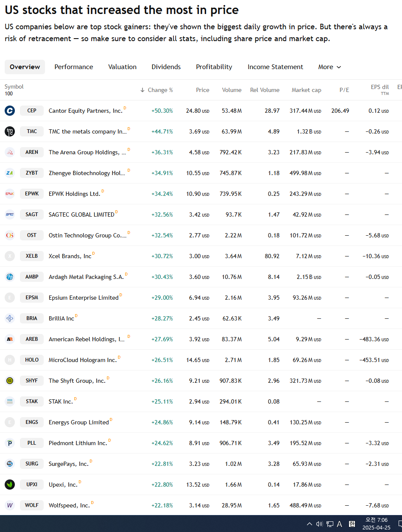
Task: Click the Korean language input indicator
Action: click(x=352, y=524)
